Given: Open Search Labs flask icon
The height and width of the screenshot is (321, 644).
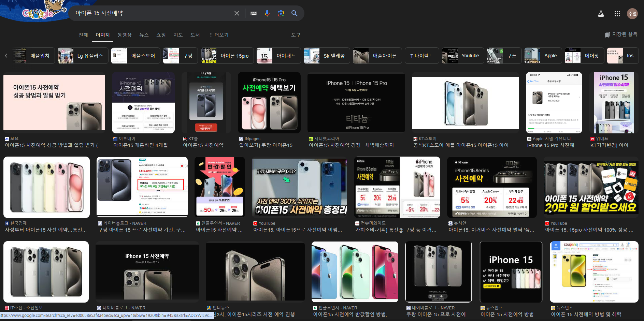Looking at the screenshot, I should click(601, 14).
